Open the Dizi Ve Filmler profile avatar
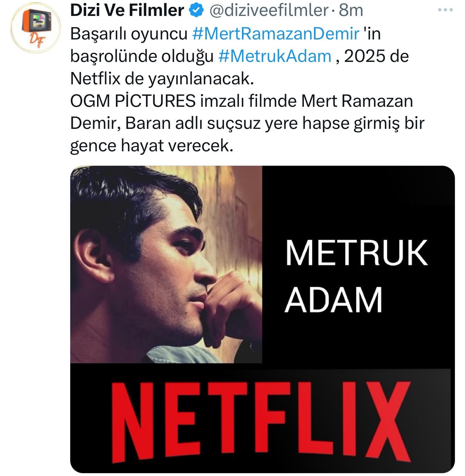This screenshot has height=476, width=465. [x=35, y=28]
